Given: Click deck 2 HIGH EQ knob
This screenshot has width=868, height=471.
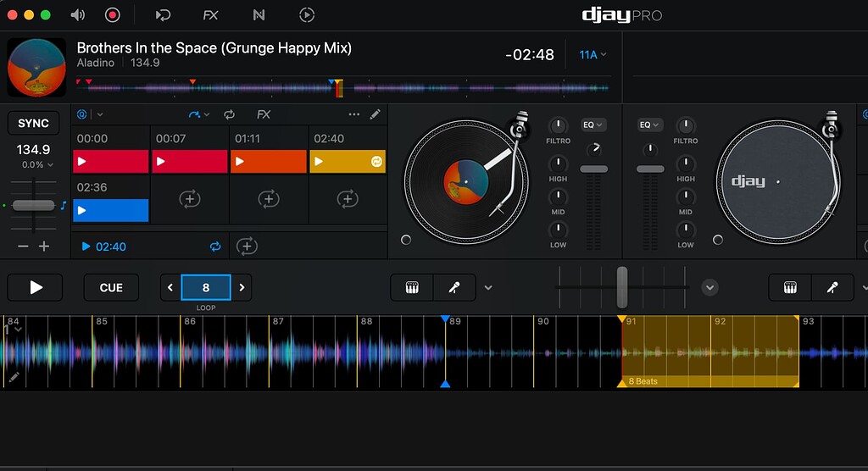Looking at the screenshot, I should [685, 163].
